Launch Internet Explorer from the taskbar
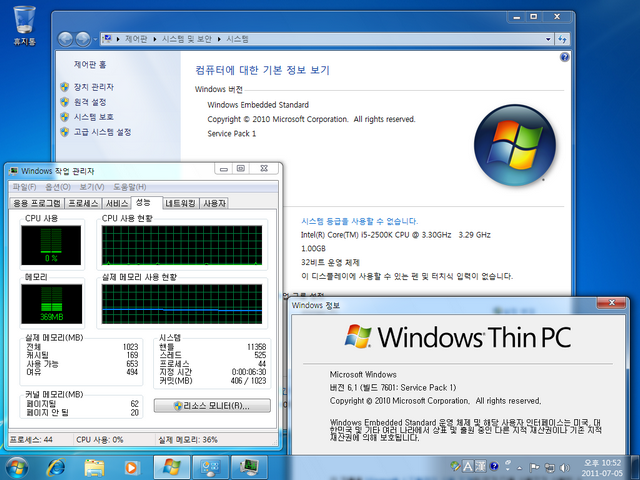This screenshot has width=640, height=480. 56,468
